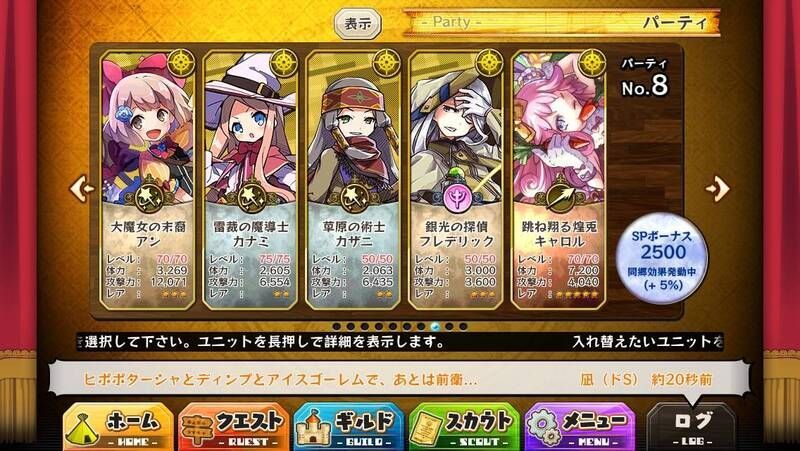Open the メニュー (Menu) tab

tap(580, 428)
